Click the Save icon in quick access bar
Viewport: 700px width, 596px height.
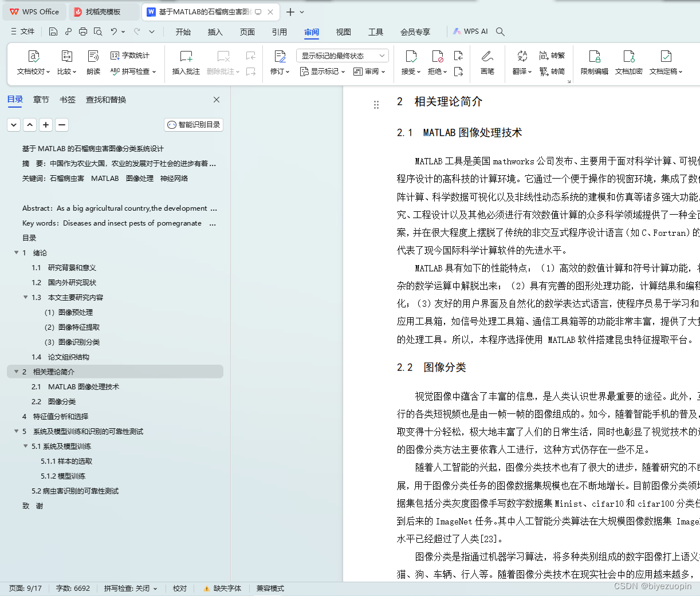click(53, 31)
